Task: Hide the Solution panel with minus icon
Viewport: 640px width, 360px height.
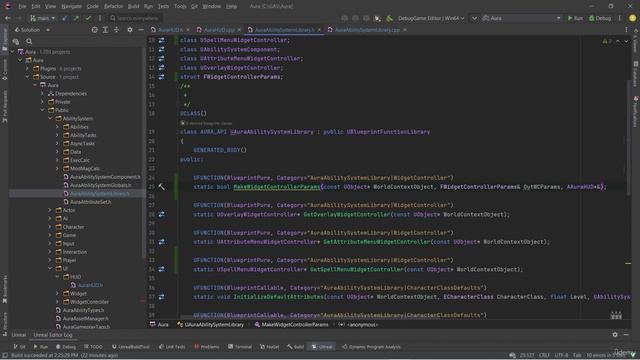Action: 141,30
